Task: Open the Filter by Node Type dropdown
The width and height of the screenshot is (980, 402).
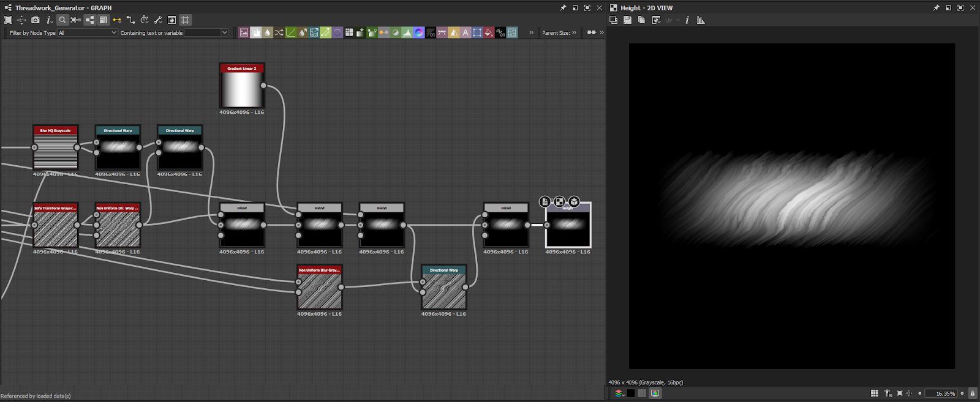Action: tap(87, 33)
